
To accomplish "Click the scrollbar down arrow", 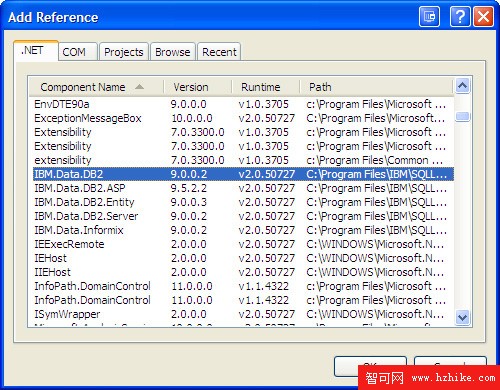I will tap(462, 317).
